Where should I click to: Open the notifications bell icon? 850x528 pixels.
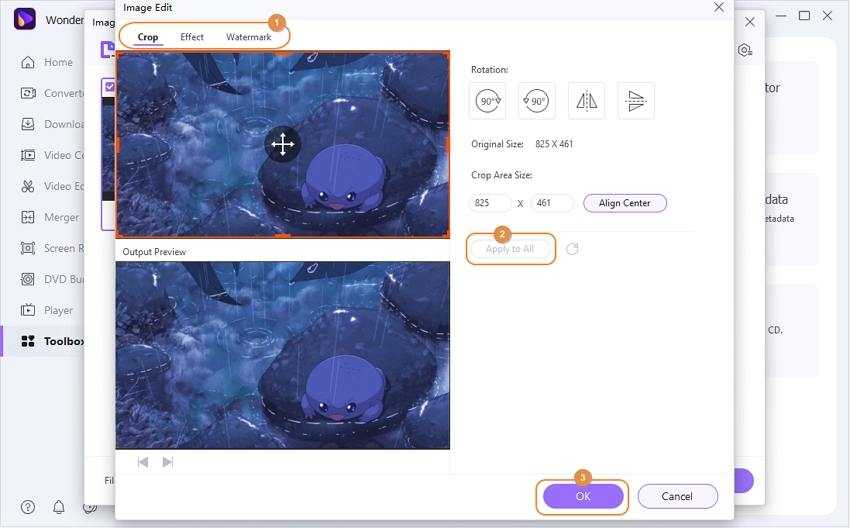click(59, 507)
